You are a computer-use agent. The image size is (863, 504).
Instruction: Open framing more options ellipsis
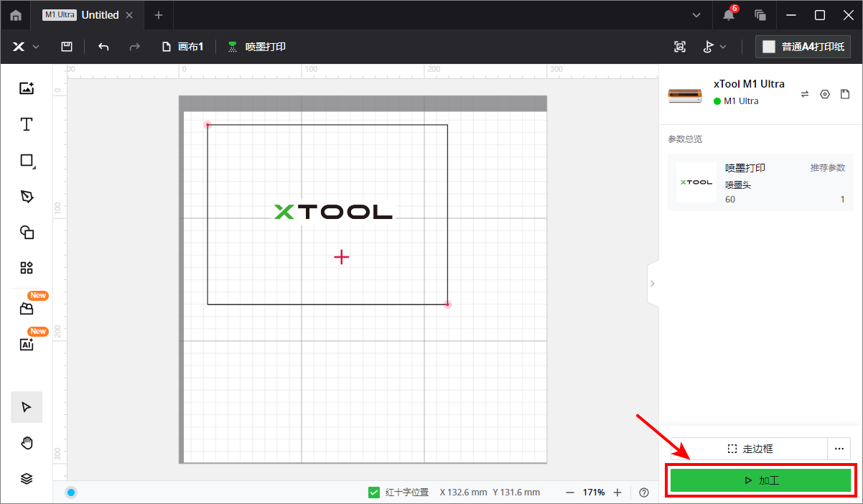tap(839, 449)
